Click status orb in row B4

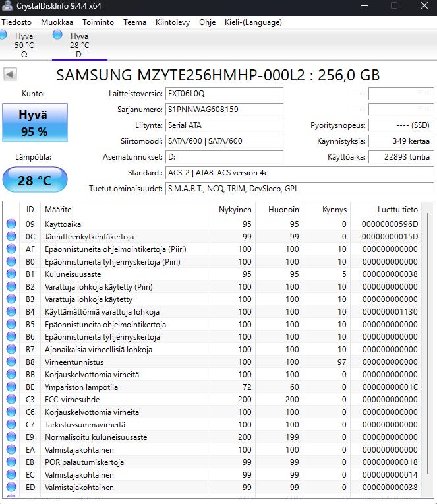click(11, 311)
